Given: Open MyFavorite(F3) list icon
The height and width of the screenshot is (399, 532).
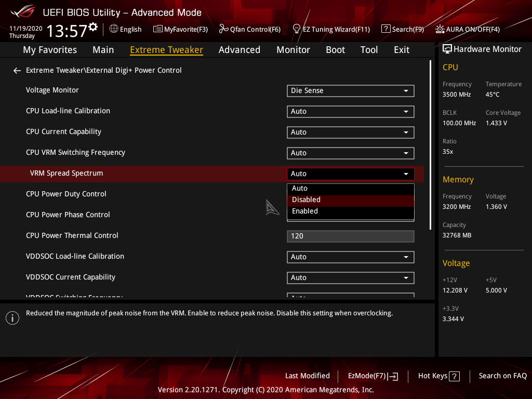Looking at the screenshot, I should click(158, 29).
